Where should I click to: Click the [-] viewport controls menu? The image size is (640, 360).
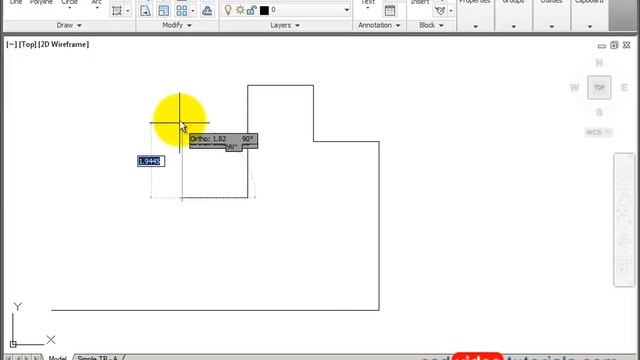click(x=11, y=44)
